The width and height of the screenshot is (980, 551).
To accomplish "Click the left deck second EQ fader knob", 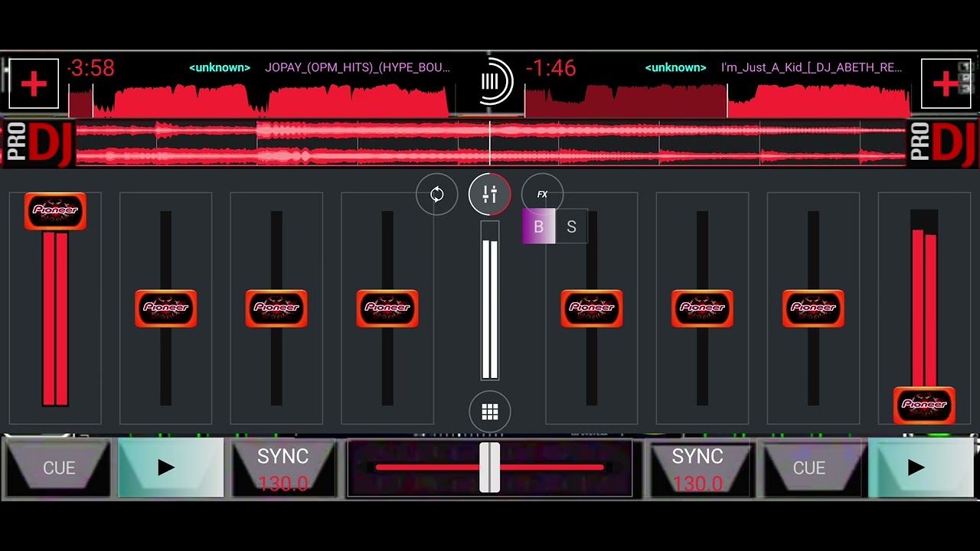I will point(276,308).
